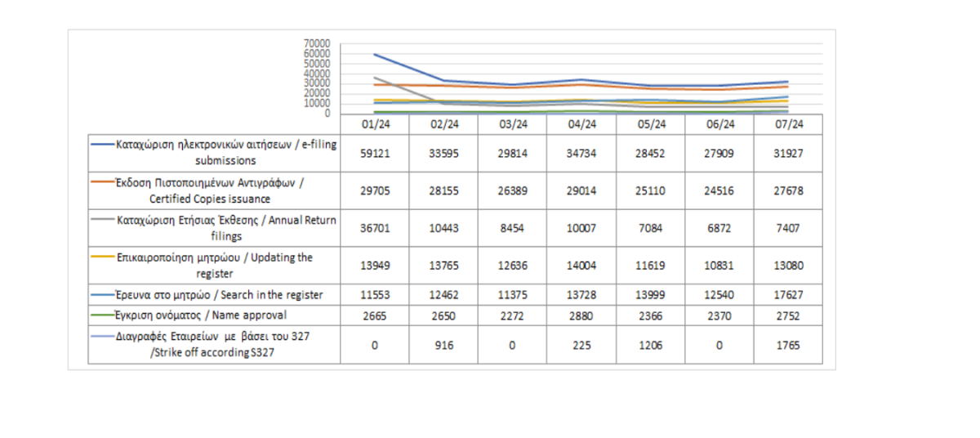Select the 04/24 column header
980x438 pixels.
point(581,125)
